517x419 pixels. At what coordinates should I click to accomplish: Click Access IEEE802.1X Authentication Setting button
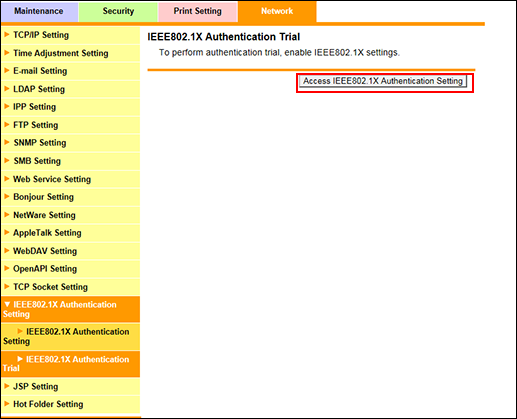(383, 81)
